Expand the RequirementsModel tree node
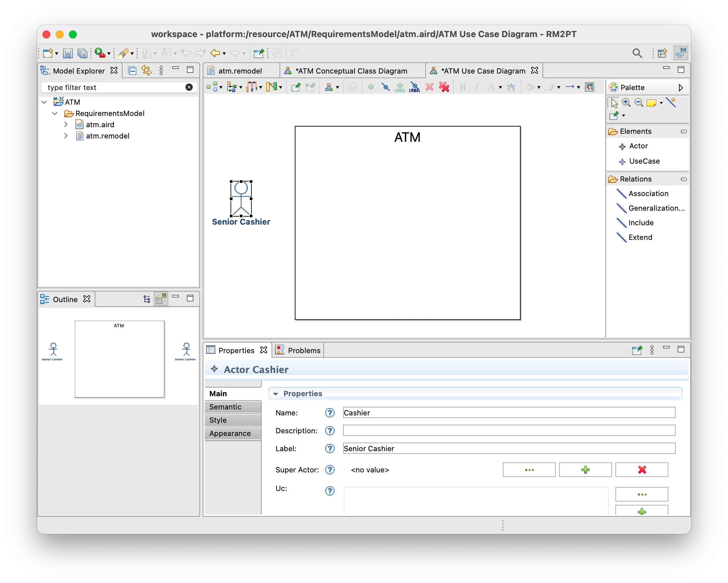 [x=57, y=113]
